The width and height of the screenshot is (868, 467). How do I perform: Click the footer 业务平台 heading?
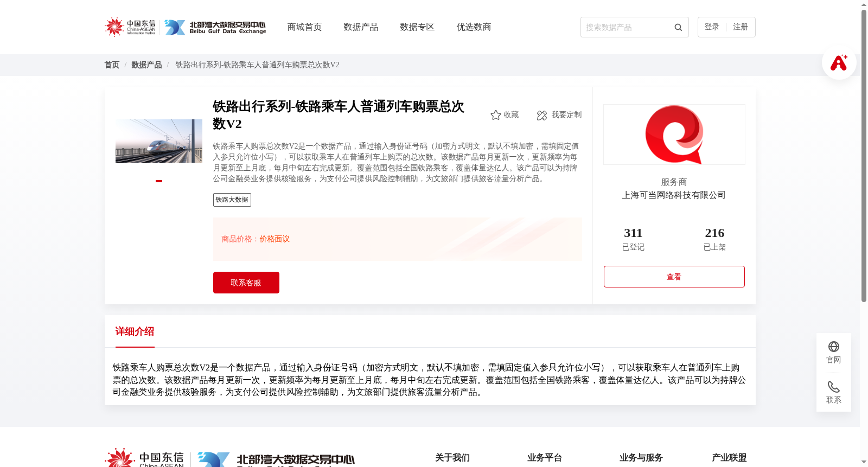pos(545,458)
